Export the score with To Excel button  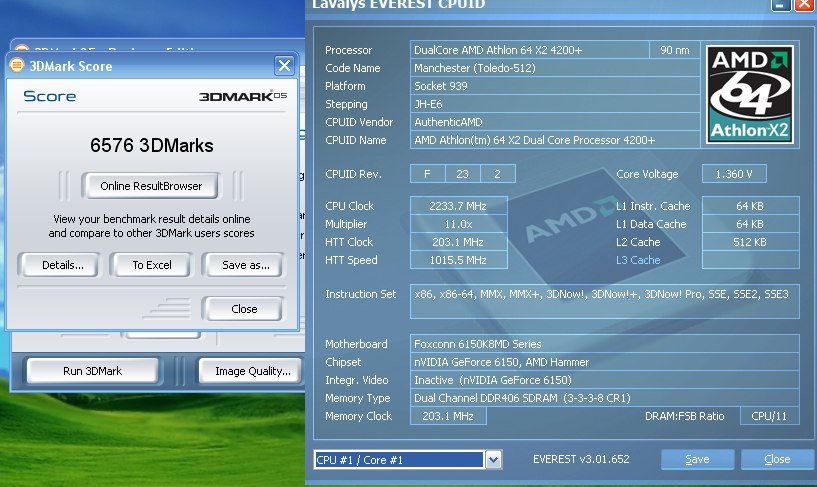(x=152, y=265)
